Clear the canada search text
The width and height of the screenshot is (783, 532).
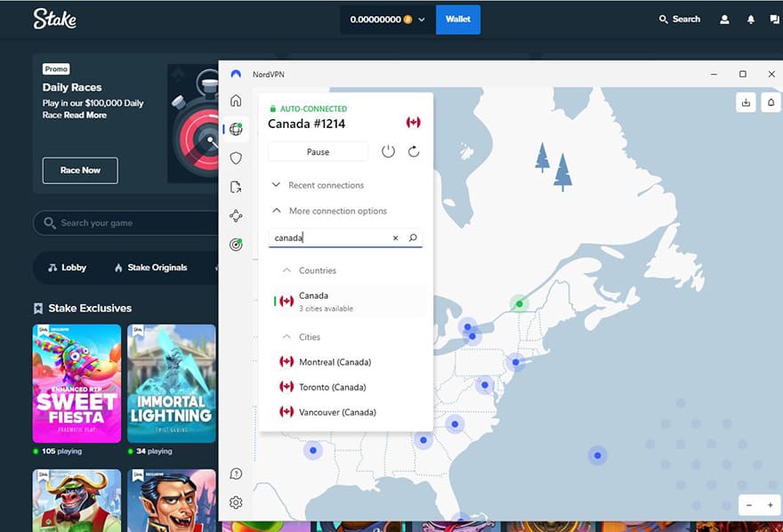tap(395, 238)
